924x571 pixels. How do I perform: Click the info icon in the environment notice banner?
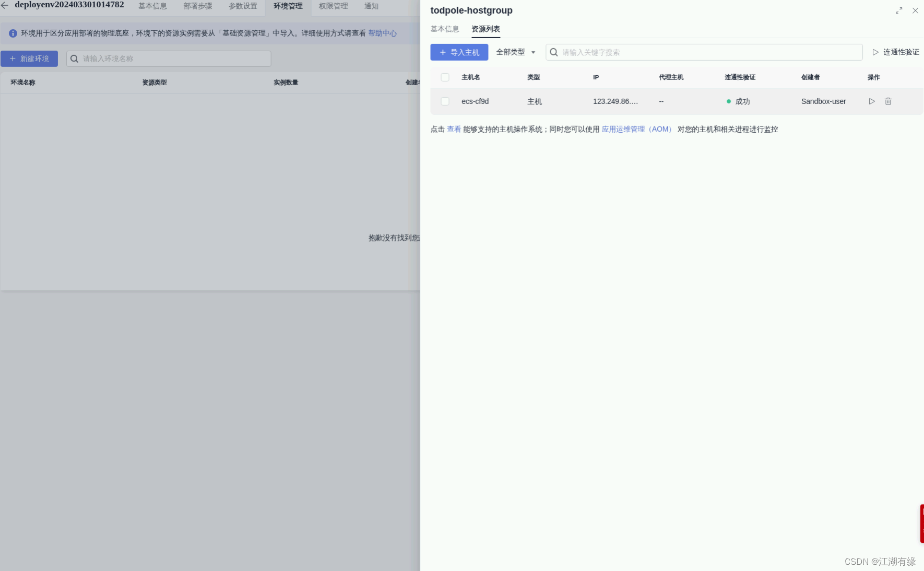[13, 33]
